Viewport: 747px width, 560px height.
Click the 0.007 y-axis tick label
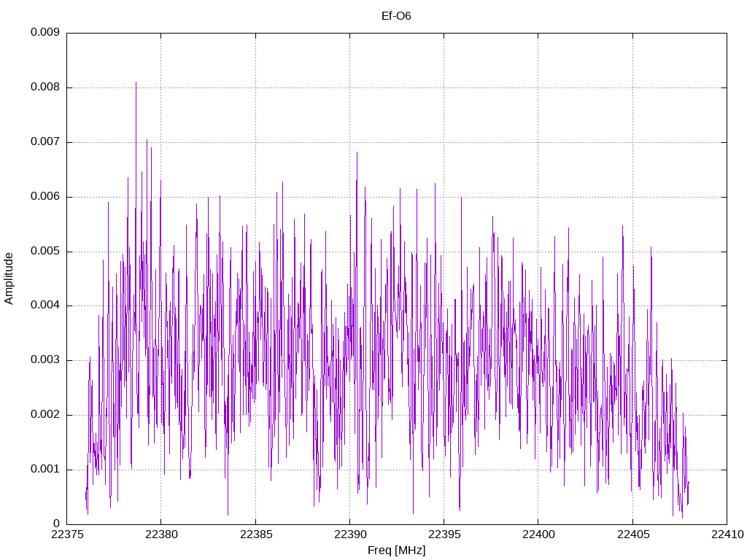coord(45,142)
